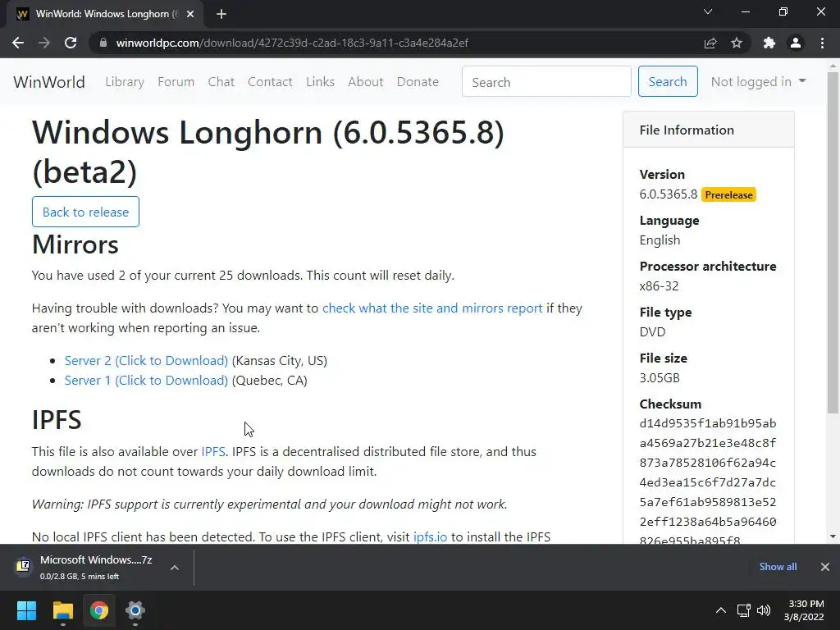Open the About menu item

tap(366, 82)
